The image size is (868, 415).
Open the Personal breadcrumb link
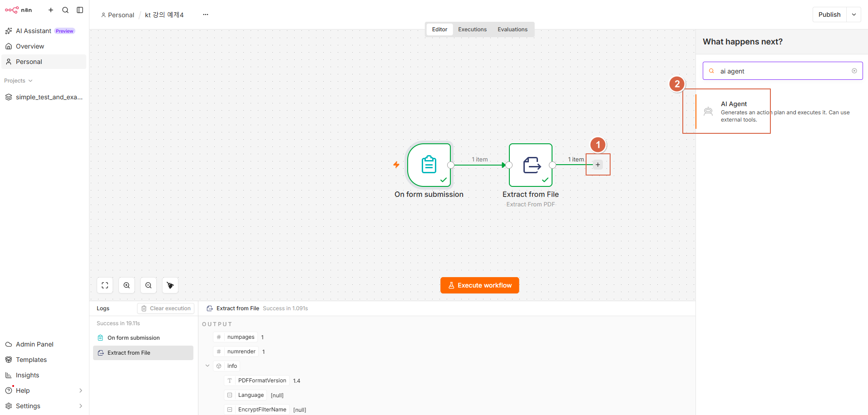(118, 15)
